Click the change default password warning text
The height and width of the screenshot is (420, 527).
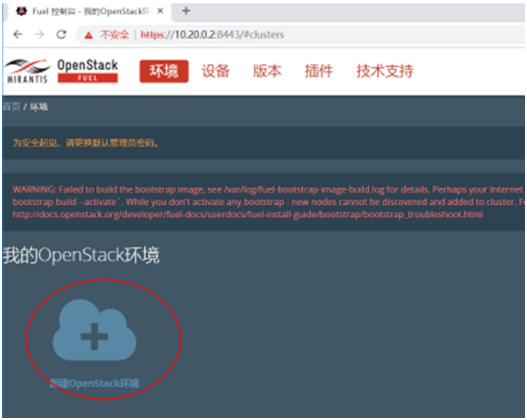click(x=85, y=143)
